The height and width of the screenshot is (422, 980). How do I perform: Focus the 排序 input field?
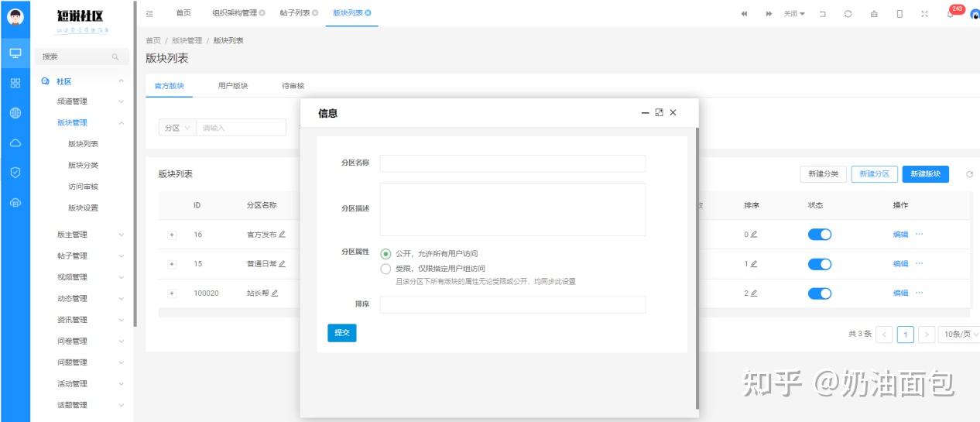pos(512,304)
